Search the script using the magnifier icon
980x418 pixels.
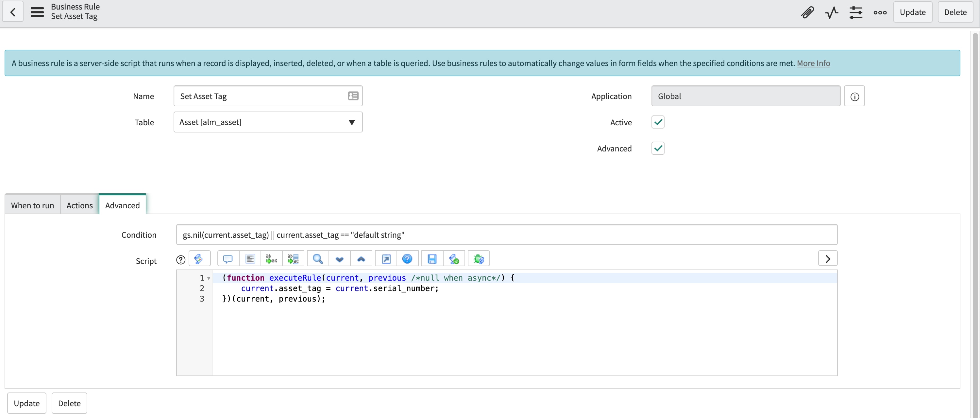[317, 258]
